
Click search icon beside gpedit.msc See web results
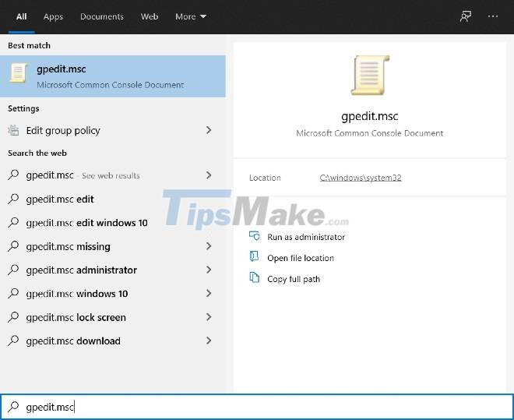click(x=13, y=175)
